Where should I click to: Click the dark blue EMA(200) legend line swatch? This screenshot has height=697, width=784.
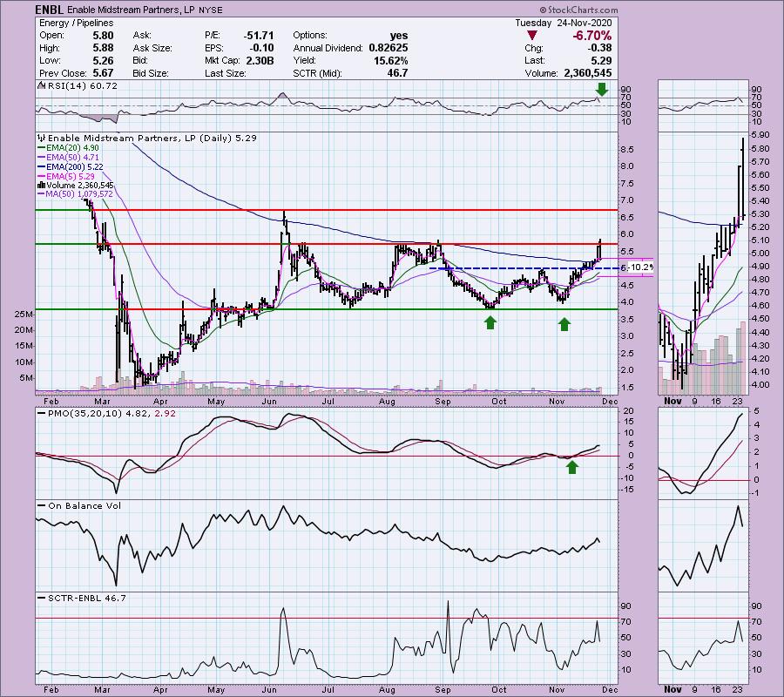(x=42, y=167)
